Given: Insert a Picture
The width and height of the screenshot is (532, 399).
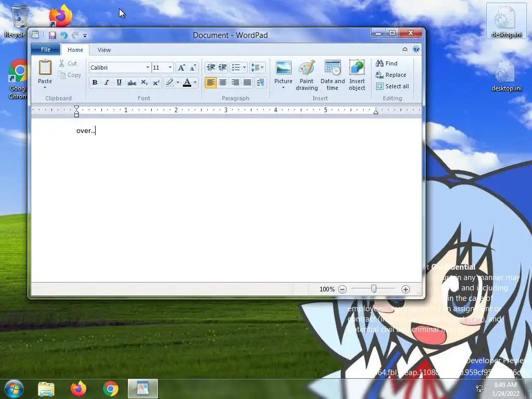Looking at the screenshot, I should click(283, 72).
